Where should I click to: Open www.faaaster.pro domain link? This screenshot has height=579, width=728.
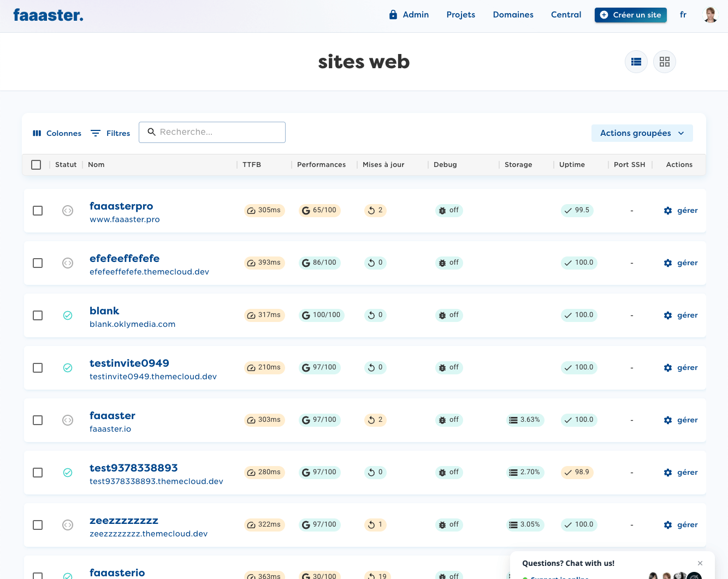[125, 219]
